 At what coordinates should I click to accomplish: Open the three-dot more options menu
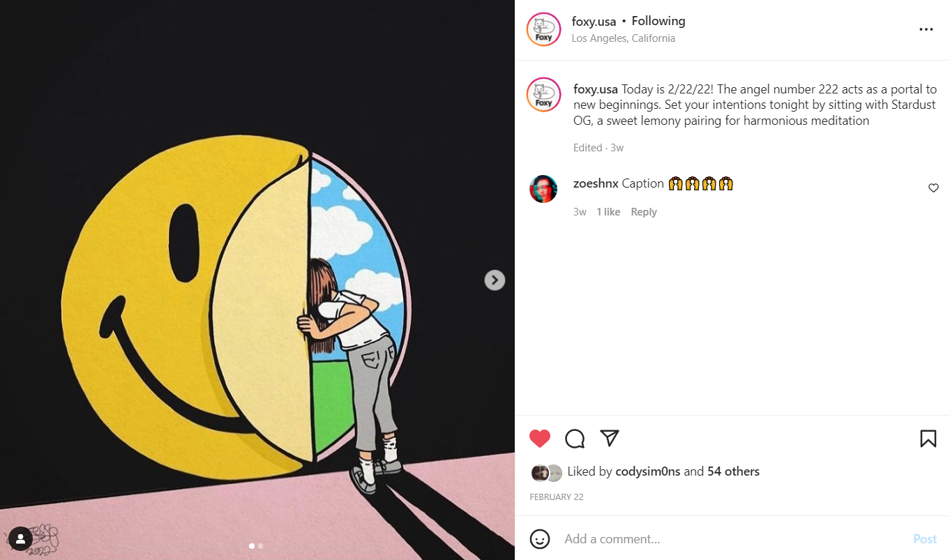(x=926, y=29)
